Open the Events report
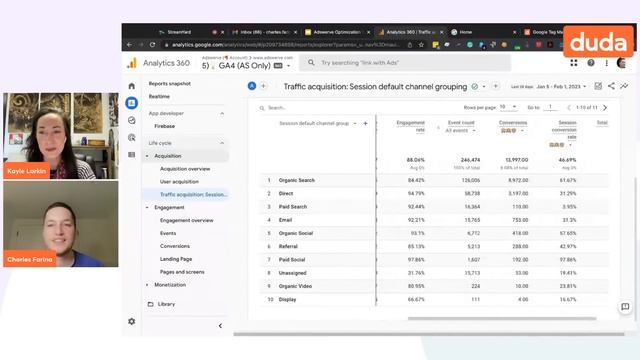640x360 pixels. coord(168,233)
